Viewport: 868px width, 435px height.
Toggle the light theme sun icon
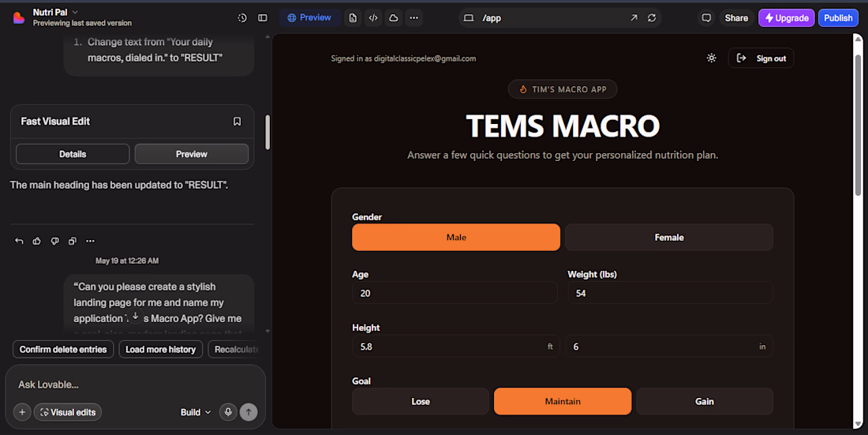[711, 58]
